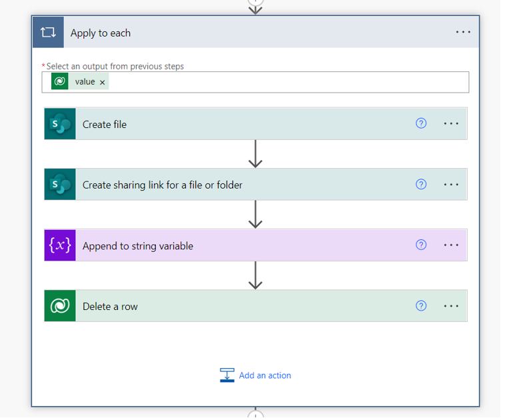Open help for Delete a row
Image resolution: width=505 pixels, height=420 pixels.
click(421, 305)
